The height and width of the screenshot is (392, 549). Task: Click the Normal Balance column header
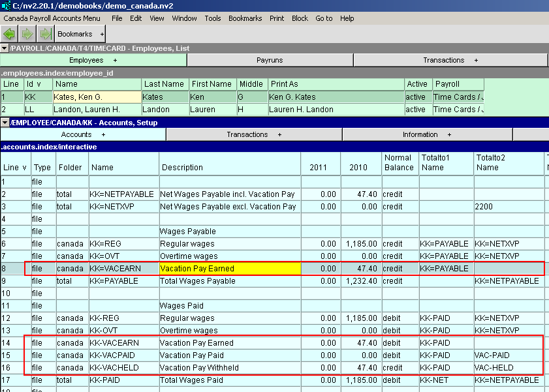click(x=399, y=163)
